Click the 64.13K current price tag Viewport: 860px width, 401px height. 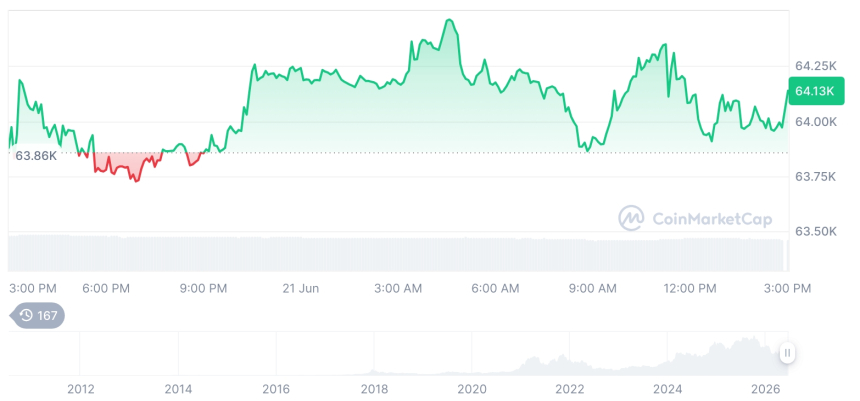(816, 91)
